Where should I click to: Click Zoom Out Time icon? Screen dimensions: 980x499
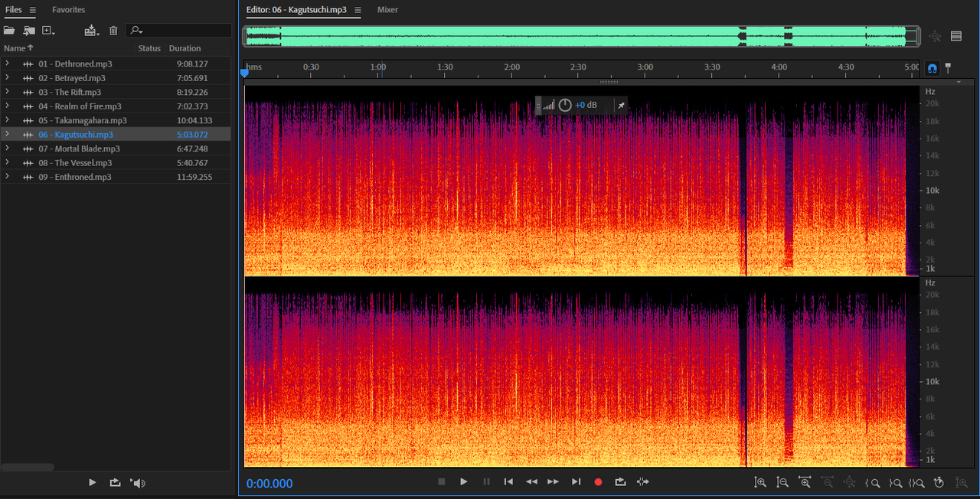[x=827, y=482]
